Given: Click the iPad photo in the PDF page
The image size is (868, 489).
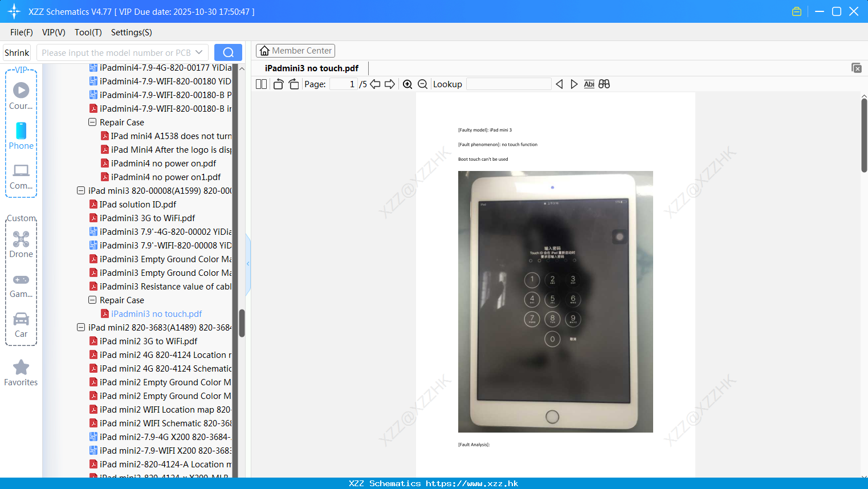Looking at the screenshot, I should point(556,301).
